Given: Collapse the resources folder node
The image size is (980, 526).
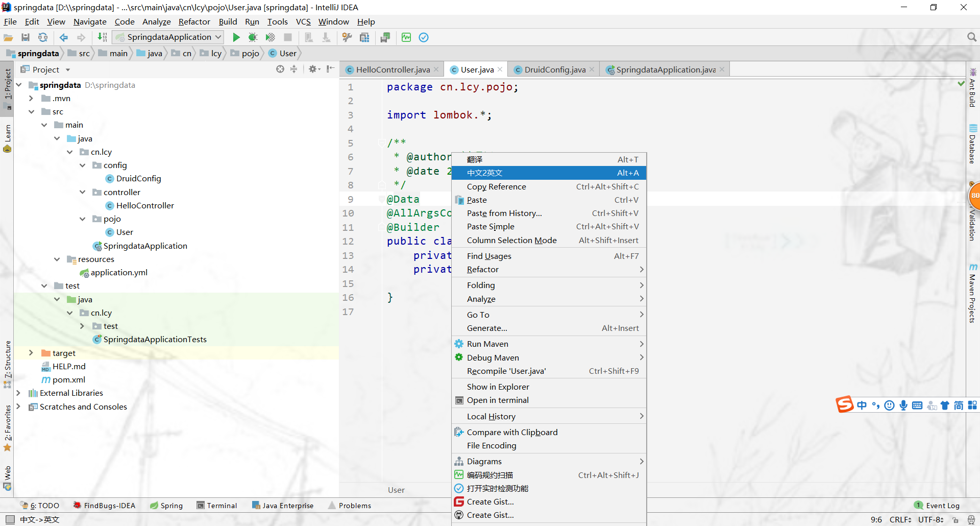Looking at the screenshot, I should [57, 259].
